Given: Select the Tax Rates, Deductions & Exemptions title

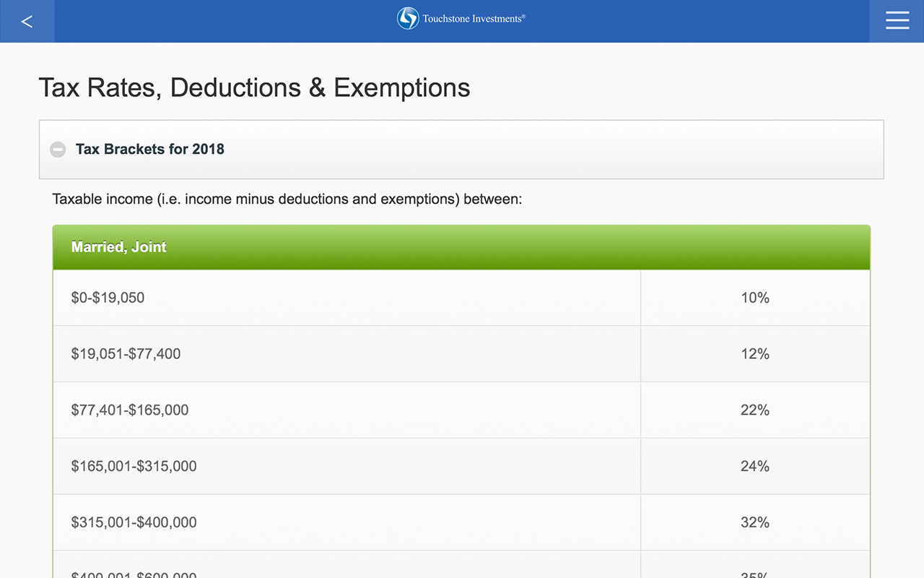Looking at the screenshot, I should coord(254,87).
